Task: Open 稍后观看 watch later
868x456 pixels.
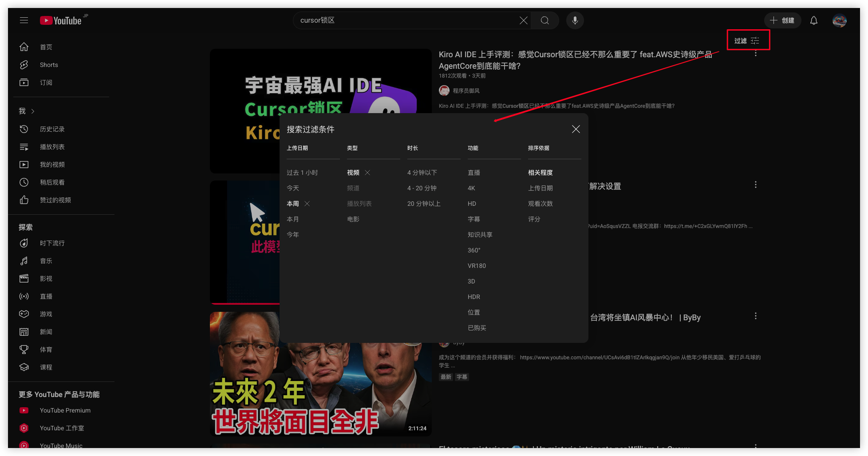Action: coord(61,182)
